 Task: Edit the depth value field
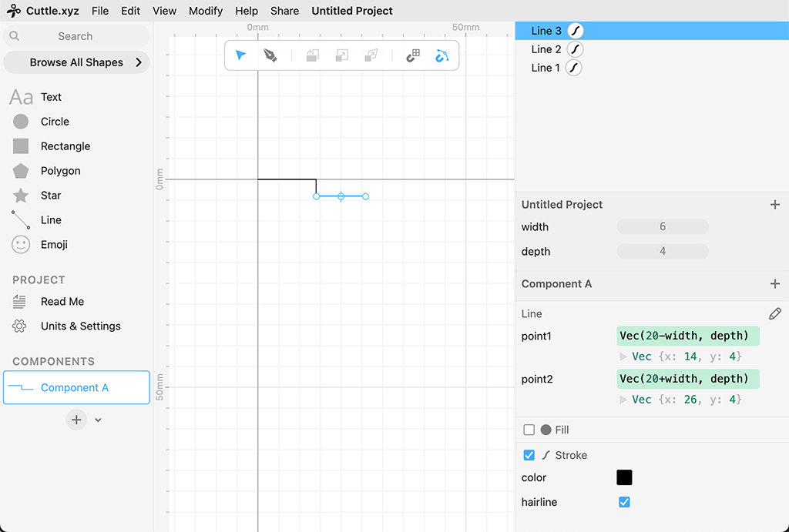point(663,252)
